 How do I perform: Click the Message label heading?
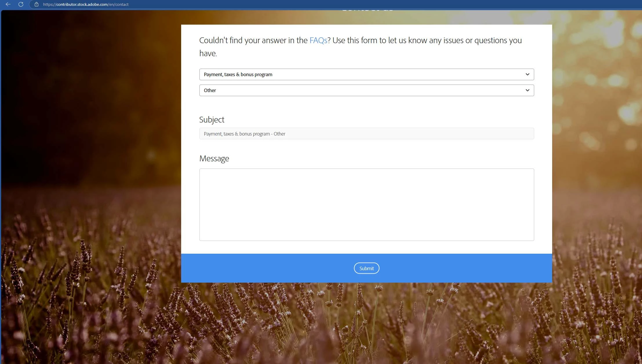pyautogui.click(x=214, y=158)
